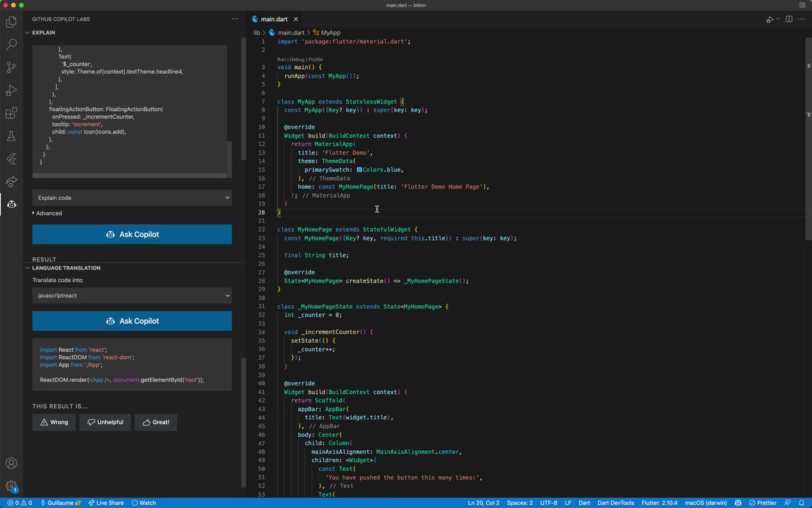
Task: Open the javascriptreact language dropdown
Action: (132, 296)
